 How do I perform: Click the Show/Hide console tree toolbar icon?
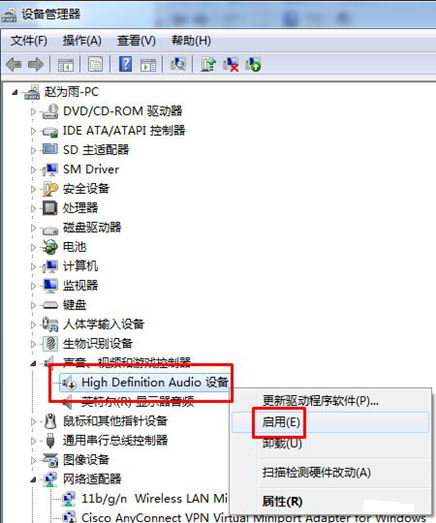point(66,64)
